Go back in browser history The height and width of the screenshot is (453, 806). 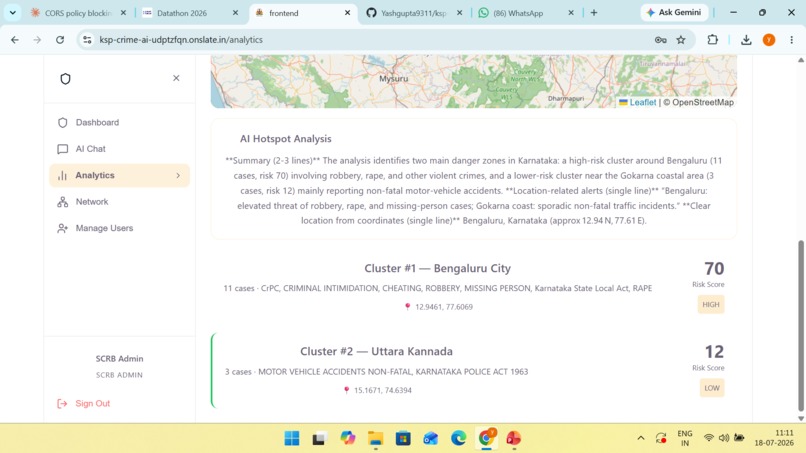(x=15, y=40)
